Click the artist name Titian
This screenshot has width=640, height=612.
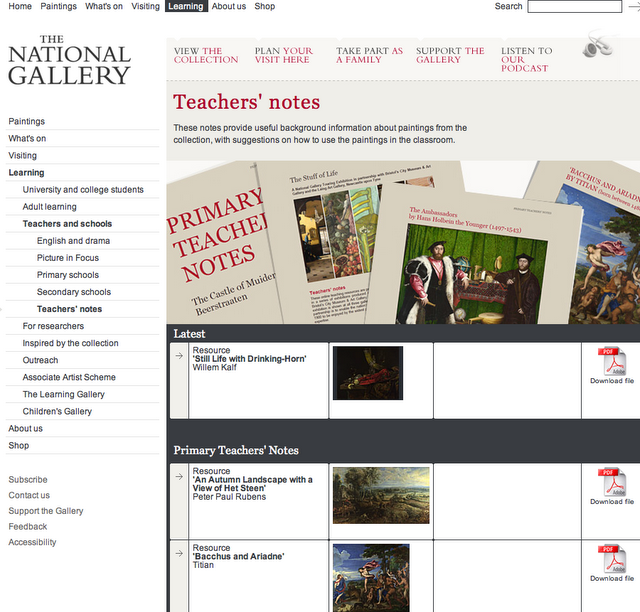203,565
